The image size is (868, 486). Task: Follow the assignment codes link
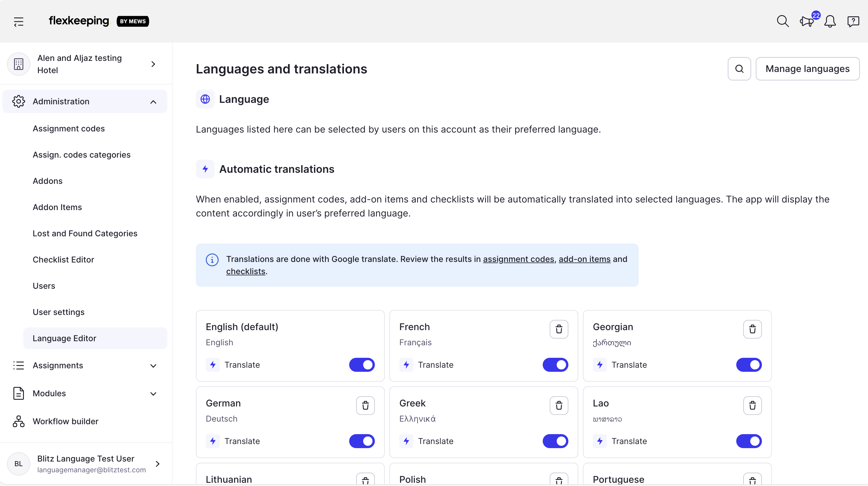point(519,259)
